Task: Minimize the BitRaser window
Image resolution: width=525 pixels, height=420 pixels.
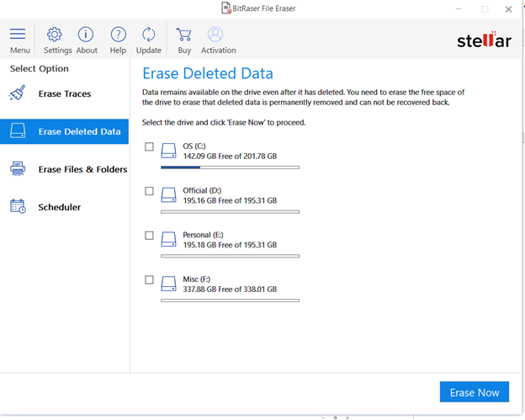Action: pyautogui.click(x=459, y=9)
